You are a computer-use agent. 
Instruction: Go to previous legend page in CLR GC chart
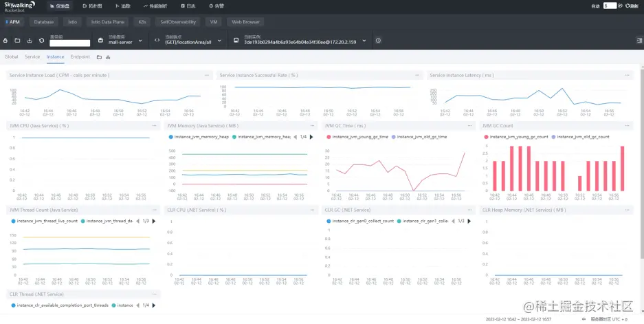point(453,222)
